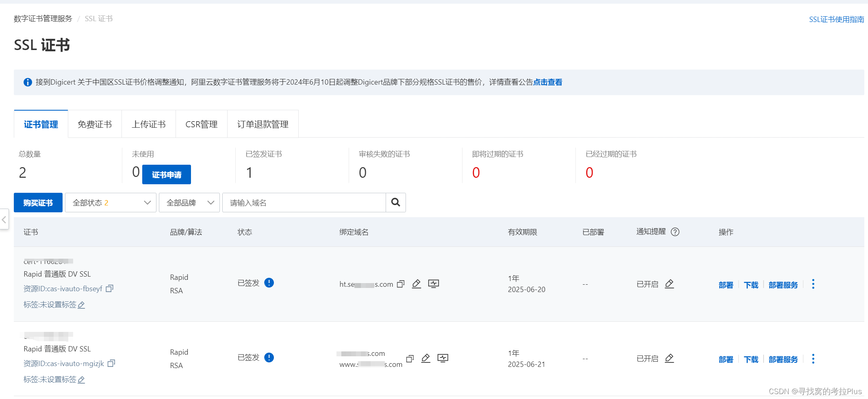868x399 pixels.
Task: Open the 全部品牌 brand dropdown
Action: (189, 203)
